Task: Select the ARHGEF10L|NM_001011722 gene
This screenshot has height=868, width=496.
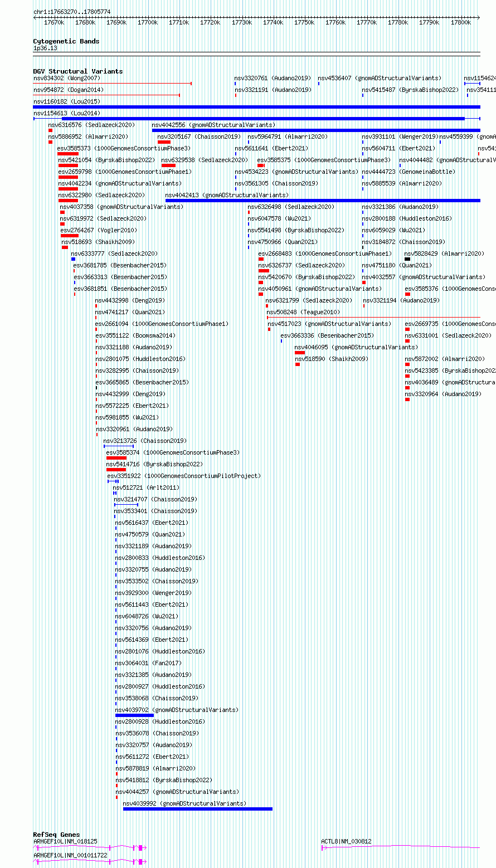Action: coord(70,855)
